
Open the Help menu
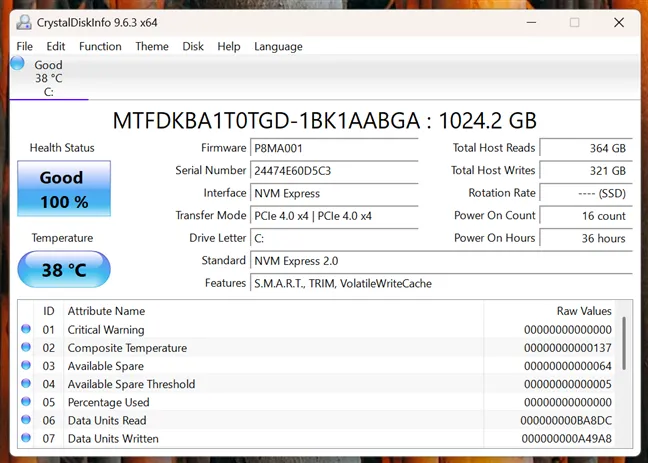229,46
